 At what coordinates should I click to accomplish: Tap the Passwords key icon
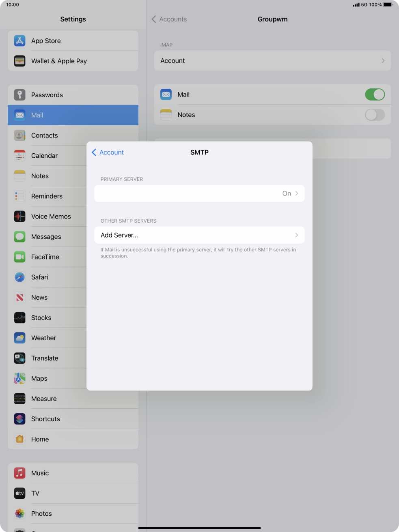(x=19, y=95)
